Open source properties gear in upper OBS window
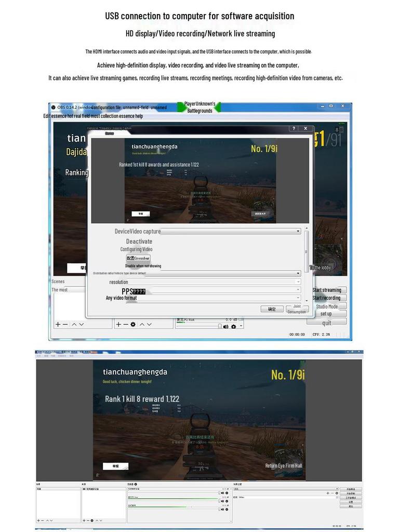 tap(133, 324)
